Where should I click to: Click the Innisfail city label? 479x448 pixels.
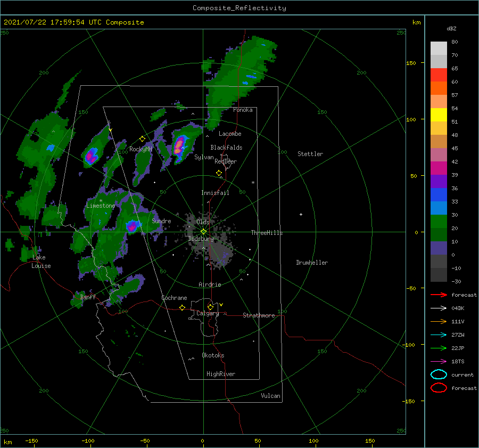point(215,193)
